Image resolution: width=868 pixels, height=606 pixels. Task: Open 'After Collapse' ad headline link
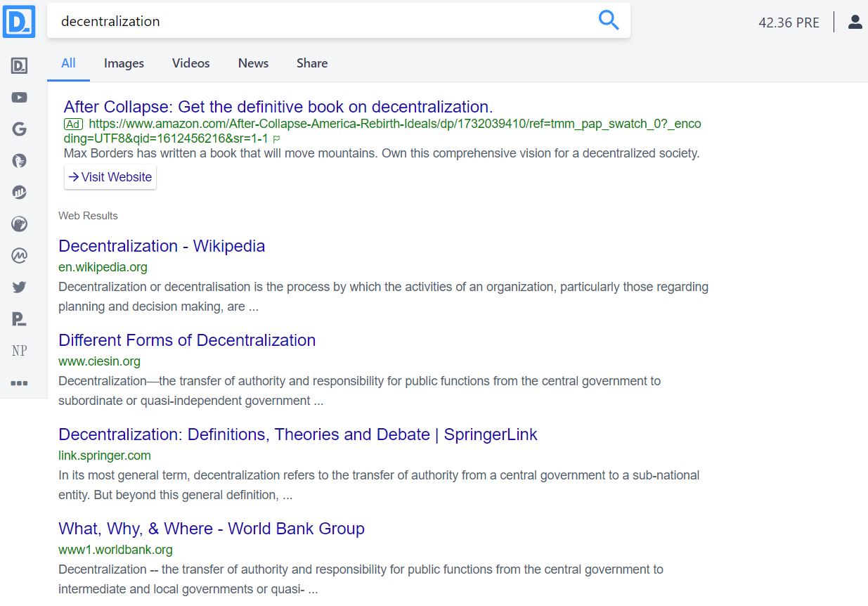pos(278,107)
